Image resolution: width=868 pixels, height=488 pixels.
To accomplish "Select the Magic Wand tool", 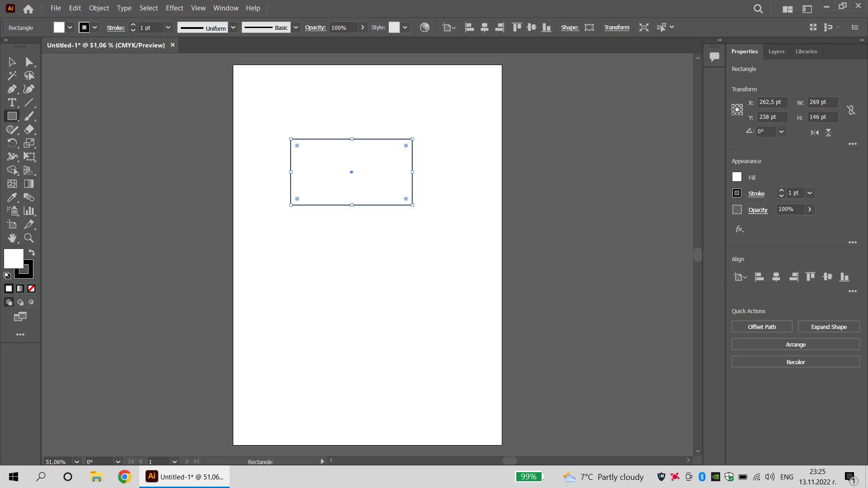I will tap(12, 75).
